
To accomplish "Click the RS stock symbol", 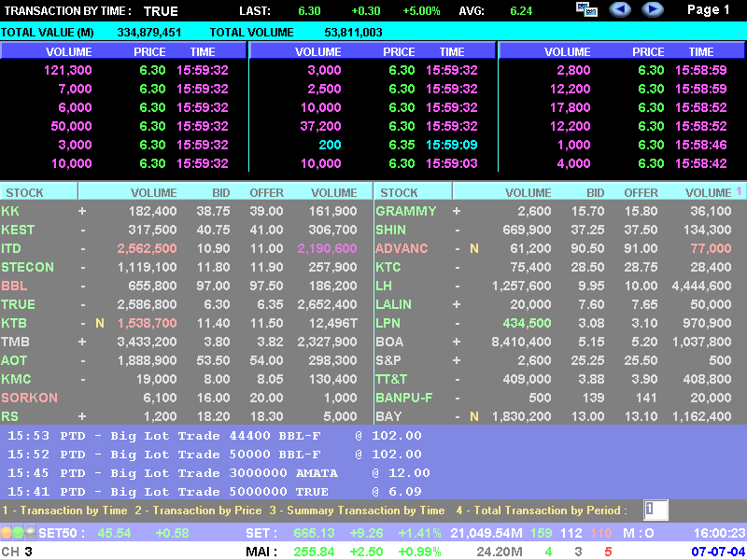I will 9,416.
